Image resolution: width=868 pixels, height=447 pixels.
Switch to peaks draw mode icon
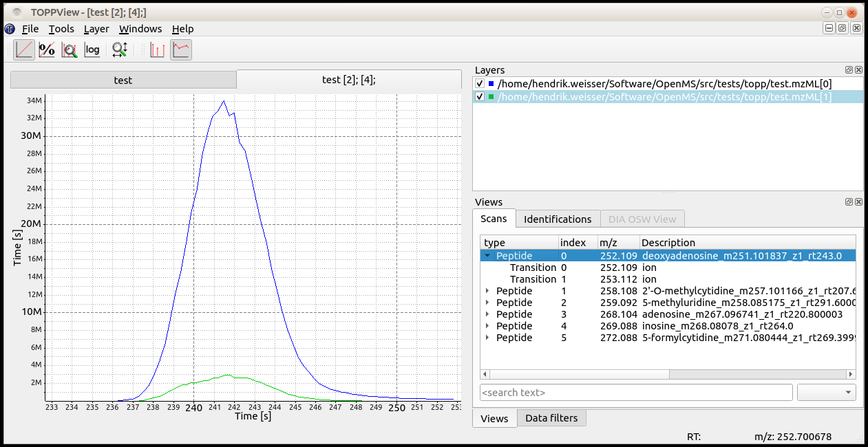coord(158,49)
